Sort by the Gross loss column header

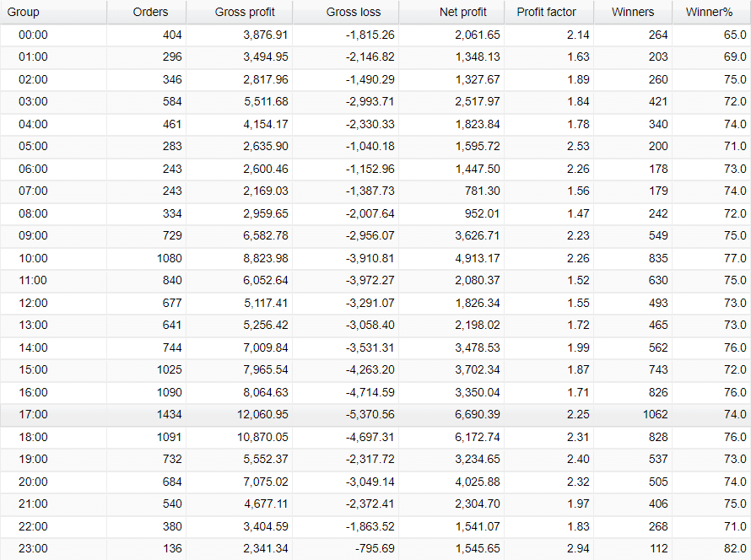[x=354, y=12]
